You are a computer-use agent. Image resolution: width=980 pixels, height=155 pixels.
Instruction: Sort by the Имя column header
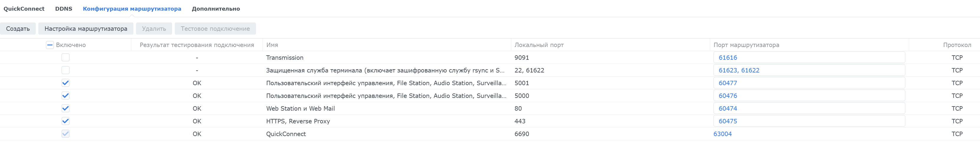point(272,45)
